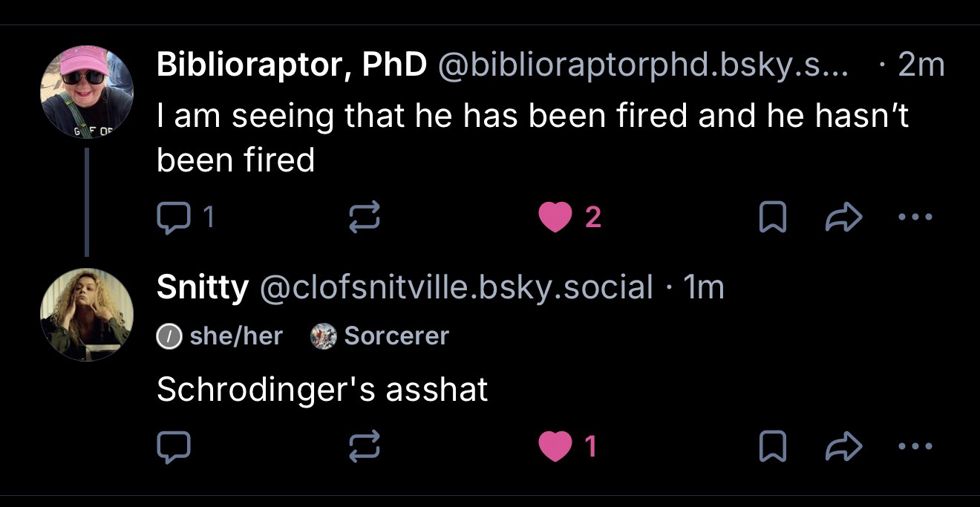Click the she/her pronoun label

[220, 336]
